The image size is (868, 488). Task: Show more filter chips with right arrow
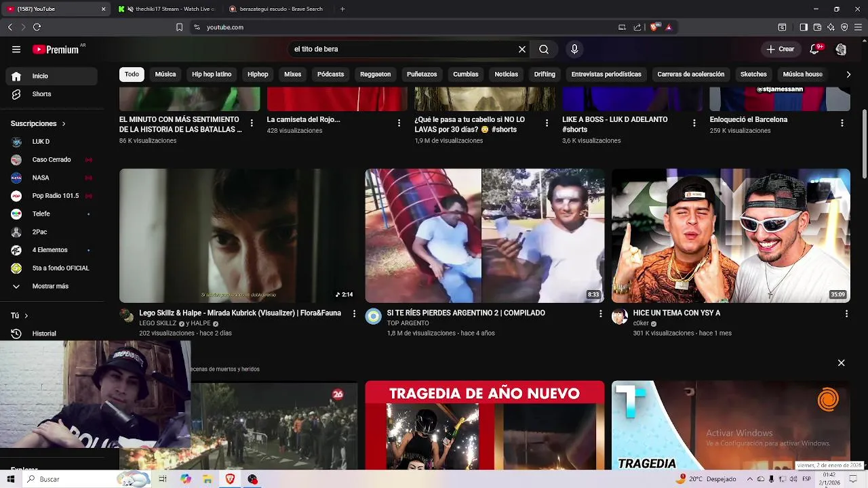click(848, 75)
